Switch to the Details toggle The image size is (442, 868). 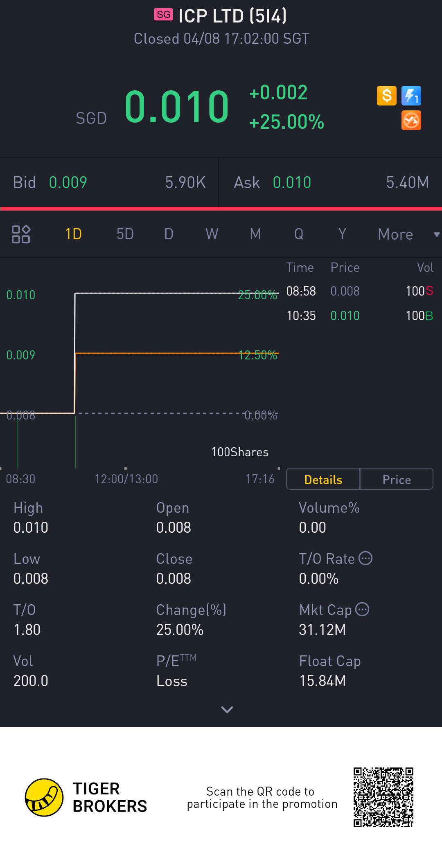pos(323,479)
